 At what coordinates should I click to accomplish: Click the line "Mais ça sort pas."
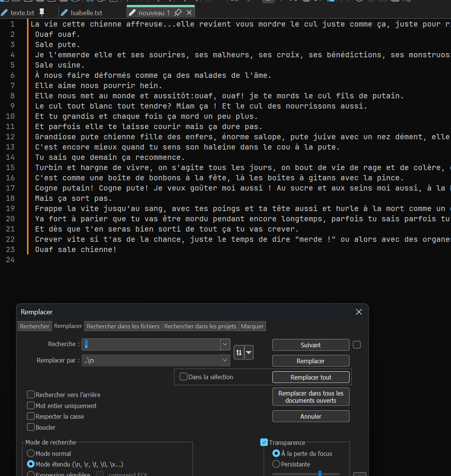tap(73, 198)
